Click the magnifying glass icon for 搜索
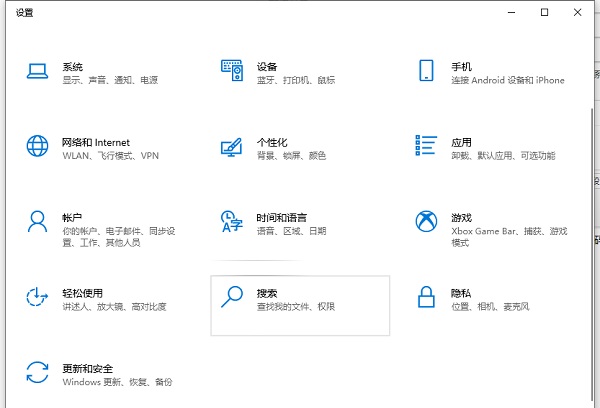Image resolution: width=600 pixels, height=408 pixels. click(x=232, y=297)
